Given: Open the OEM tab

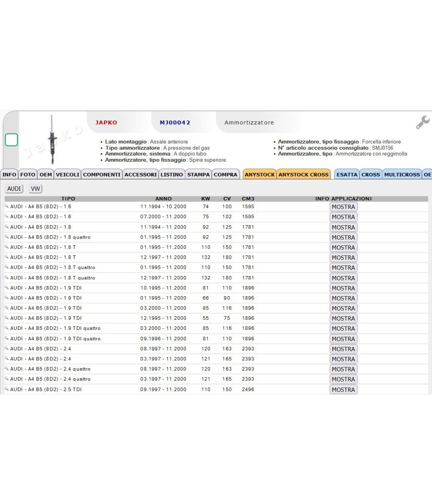Looking at the screenshot, I should point(46,175).
